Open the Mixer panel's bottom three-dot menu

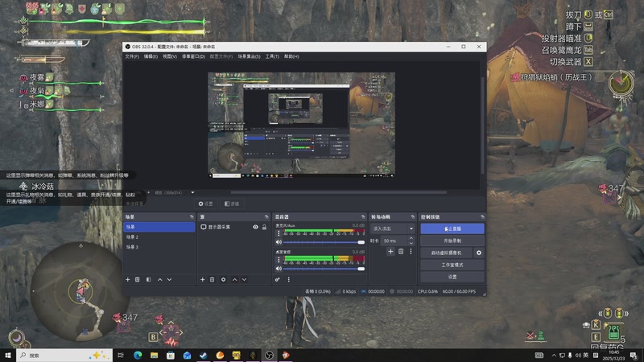(289, 279)
